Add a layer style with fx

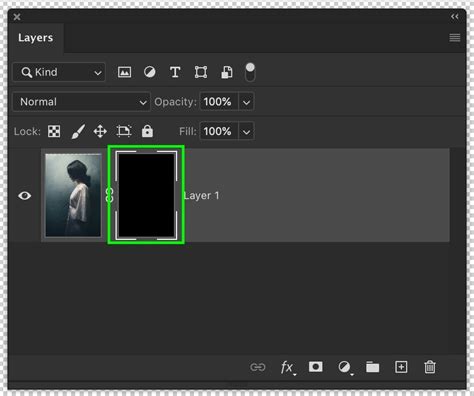click(287, 368)
